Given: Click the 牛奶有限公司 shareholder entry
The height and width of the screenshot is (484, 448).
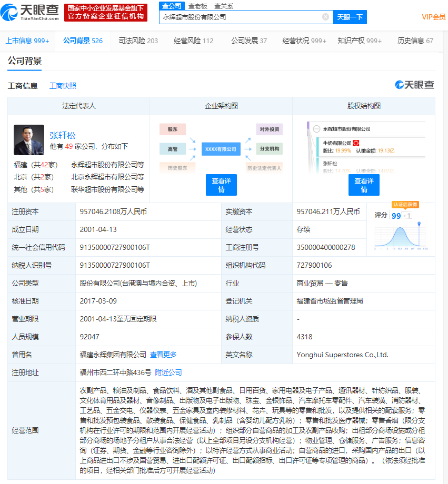Looking at the screenshot, I should [337, 143].
